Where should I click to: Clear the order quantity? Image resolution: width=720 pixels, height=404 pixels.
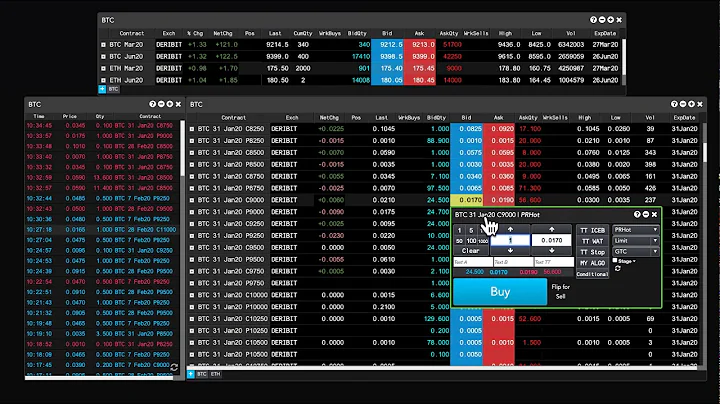coord(471,251)
